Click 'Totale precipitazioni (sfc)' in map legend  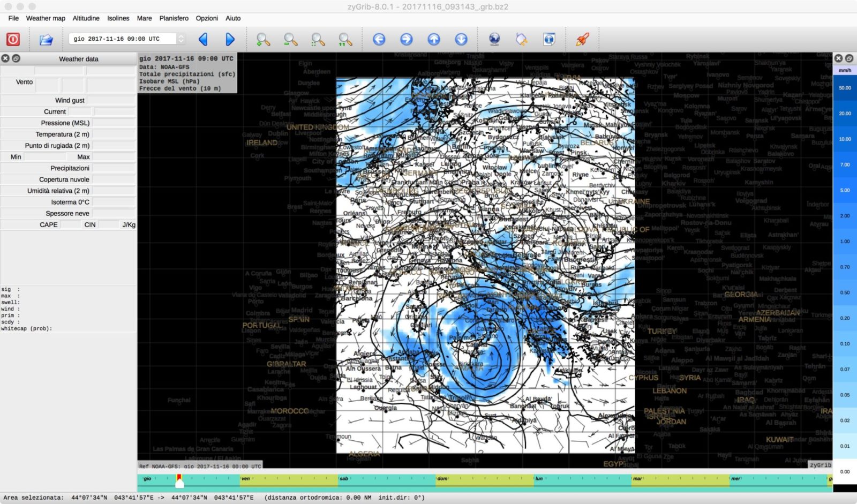pyautogui.click(x=187, y=74)
